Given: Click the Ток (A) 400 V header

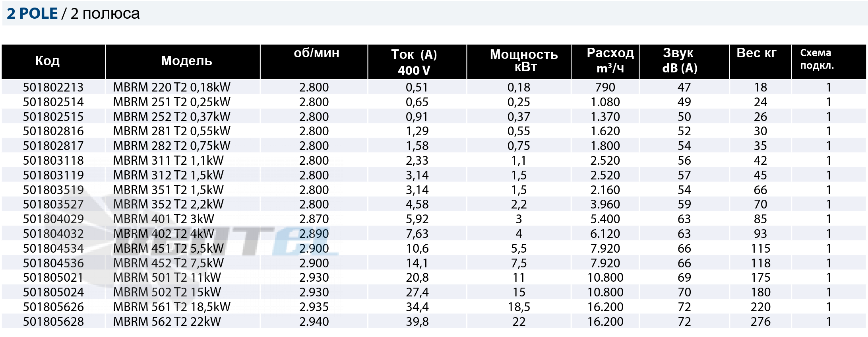Looking at the screenshot, I should [414, 62].
